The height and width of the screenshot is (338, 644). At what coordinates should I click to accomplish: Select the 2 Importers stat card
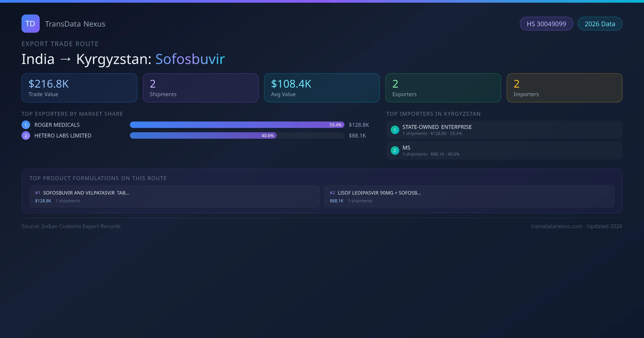tap(565, 88)
